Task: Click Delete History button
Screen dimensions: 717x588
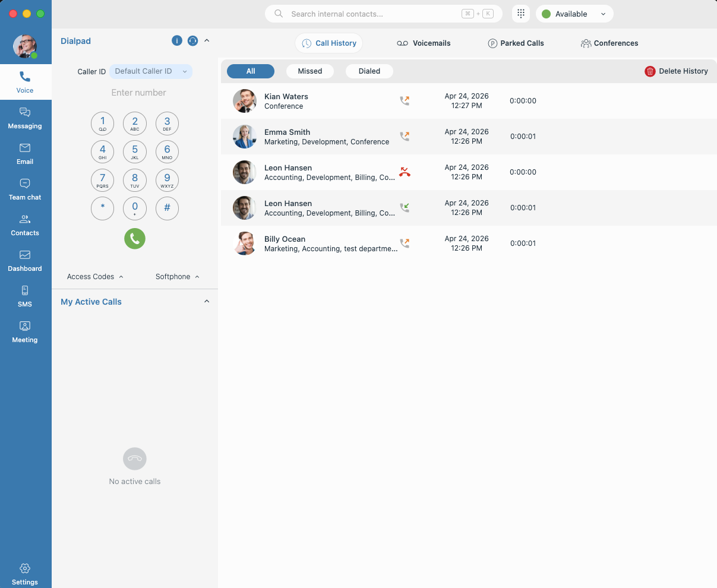Action: coord(676,71)
